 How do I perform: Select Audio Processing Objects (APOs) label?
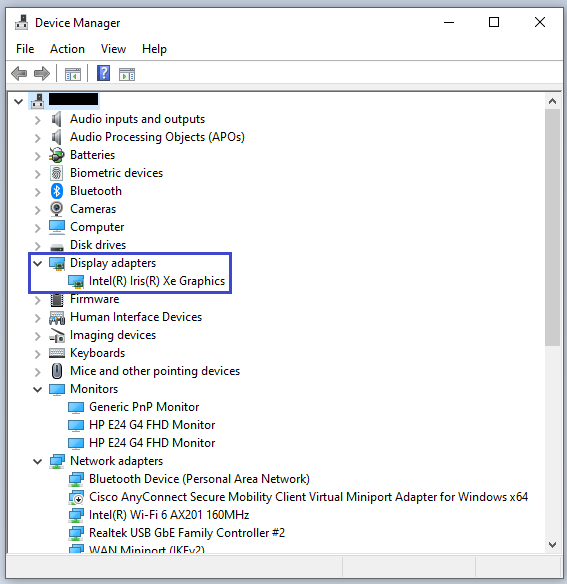[157, 137]
